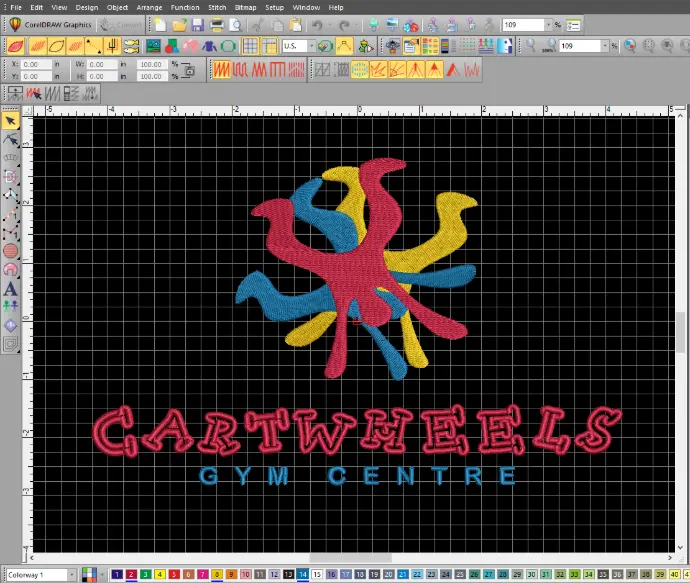The height and width of the screenshot is (583, 690).
Task: Save design using the floppy disk icon
Action: [x=197, y=24]
